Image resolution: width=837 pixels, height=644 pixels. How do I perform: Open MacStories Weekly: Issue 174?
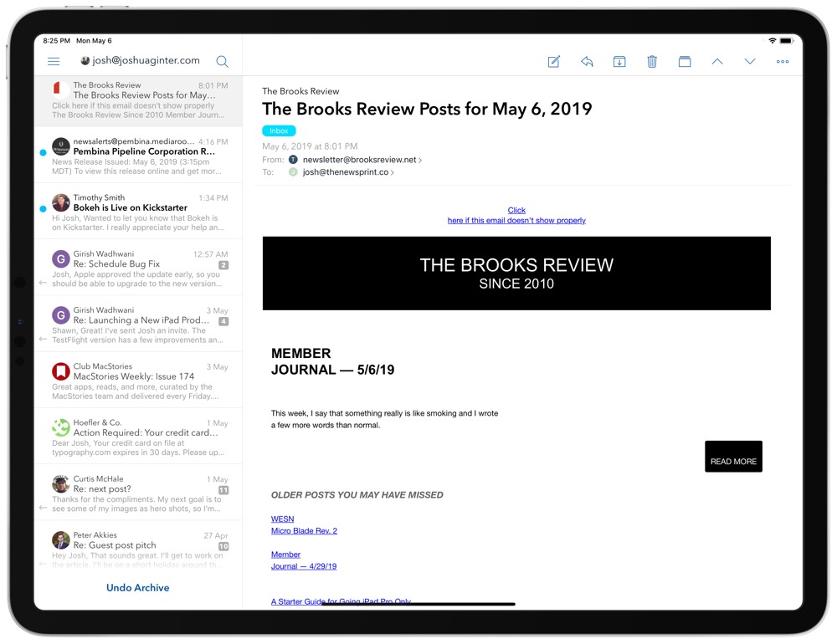pyautogui.click(x=138, y=381)
